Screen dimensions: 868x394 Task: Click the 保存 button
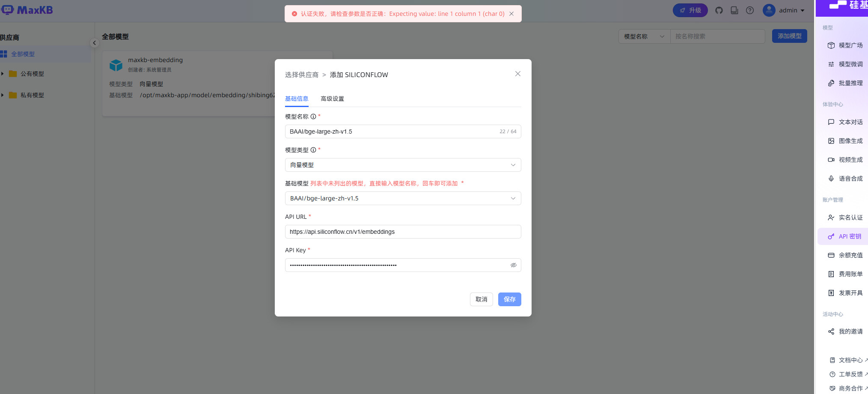[509, 299]
